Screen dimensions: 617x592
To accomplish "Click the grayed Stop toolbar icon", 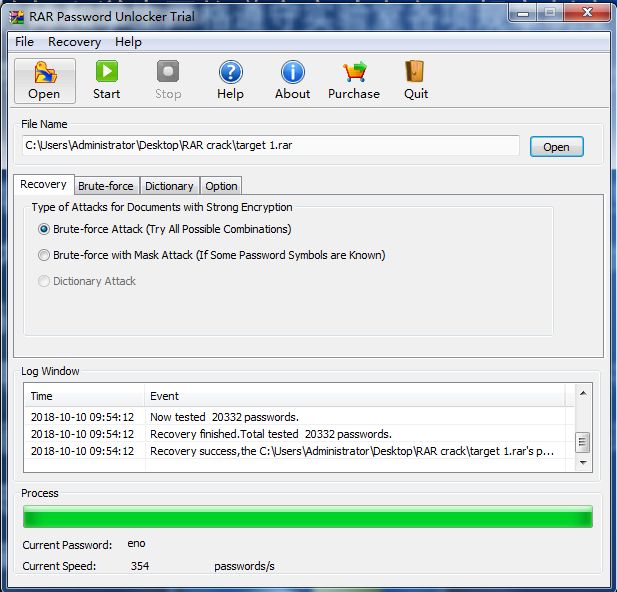I will pos(168,81).
